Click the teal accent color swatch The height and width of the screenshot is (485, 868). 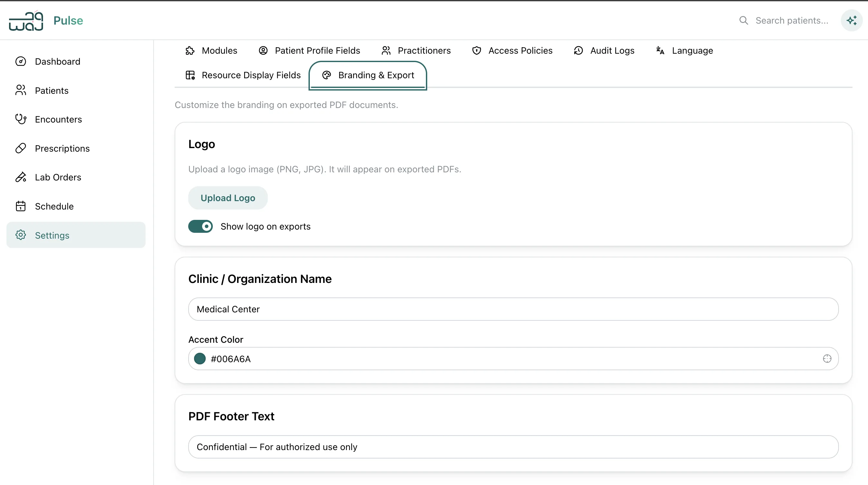click(x=200, y=359)
